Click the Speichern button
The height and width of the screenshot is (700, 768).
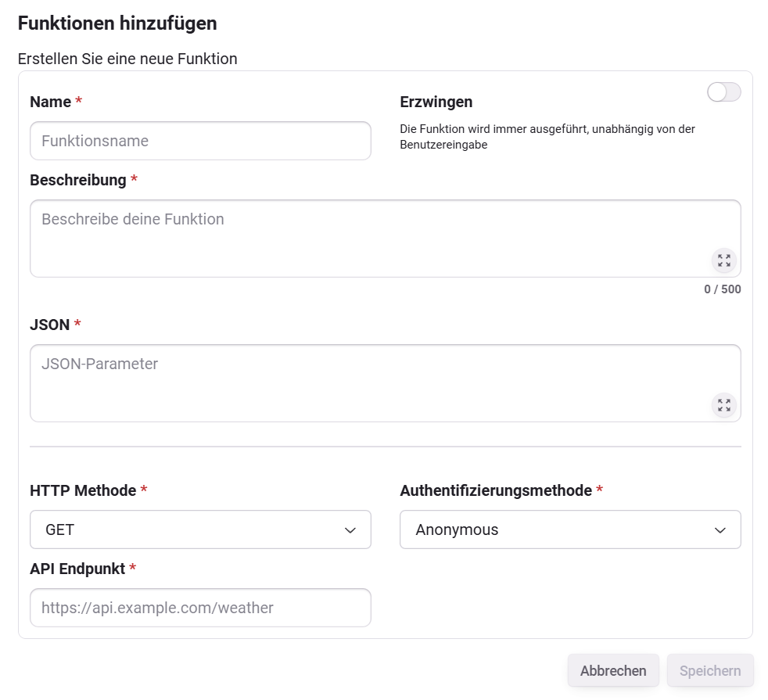709,670
